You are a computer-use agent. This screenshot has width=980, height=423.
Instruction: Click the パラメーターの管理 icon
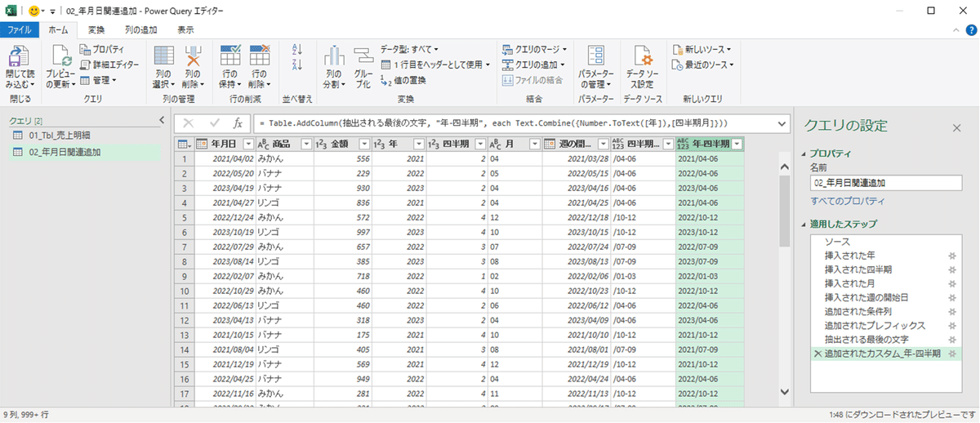coord(597,56)
